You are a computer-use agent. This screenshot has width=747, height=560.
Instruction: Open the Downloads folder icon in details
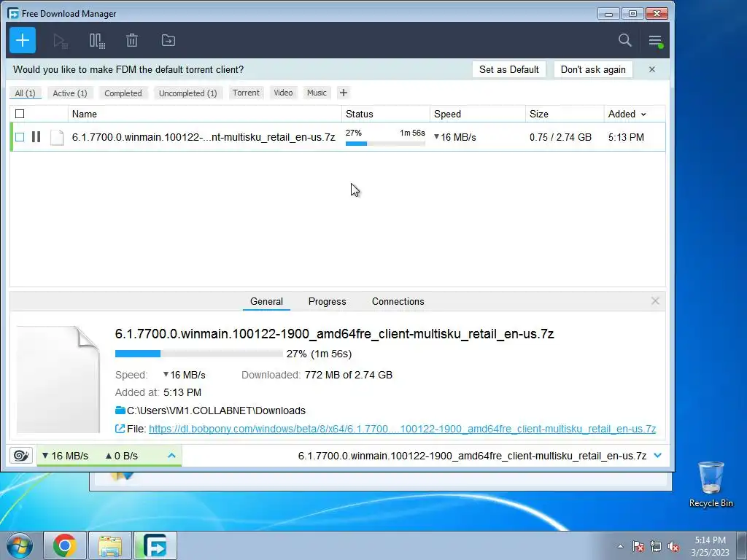point(120,411)
